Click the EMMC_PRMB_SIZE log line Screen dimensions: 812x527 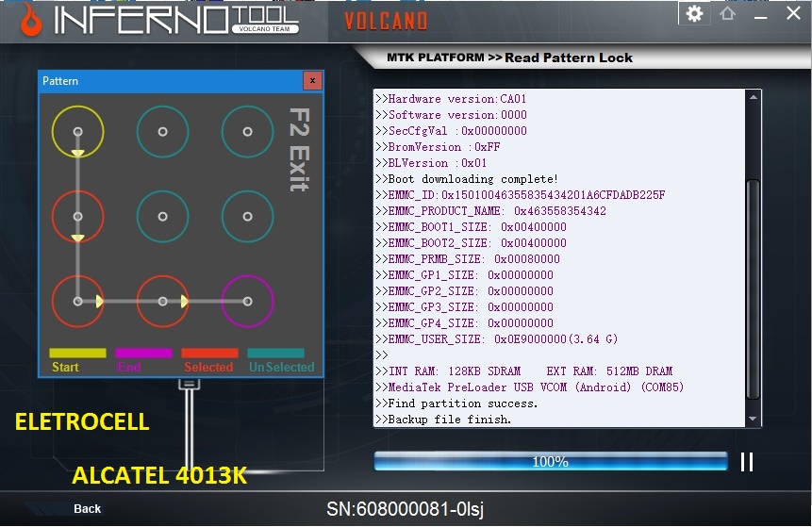tap(468, 259)
